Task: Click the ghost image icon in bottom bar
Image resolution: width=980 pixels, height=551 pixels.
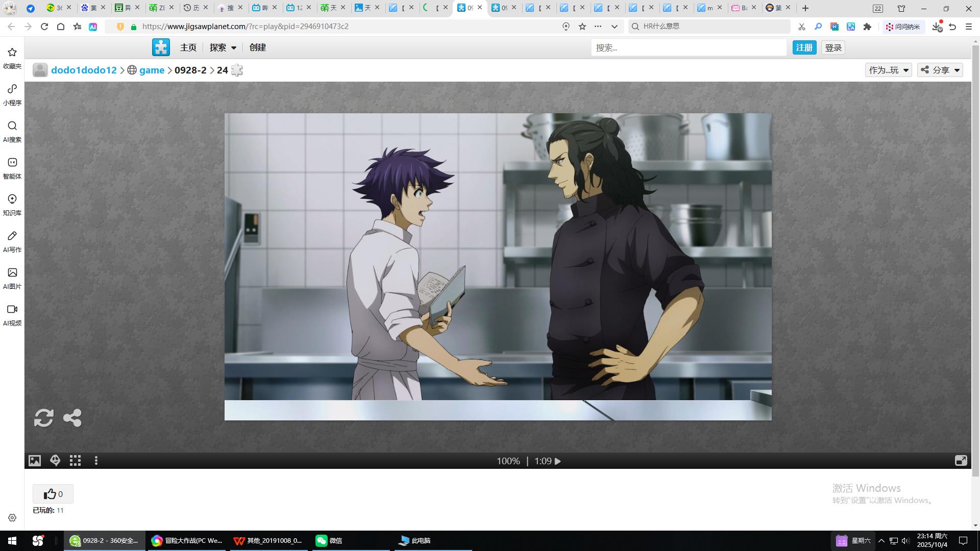Action: tap(55, 461)
